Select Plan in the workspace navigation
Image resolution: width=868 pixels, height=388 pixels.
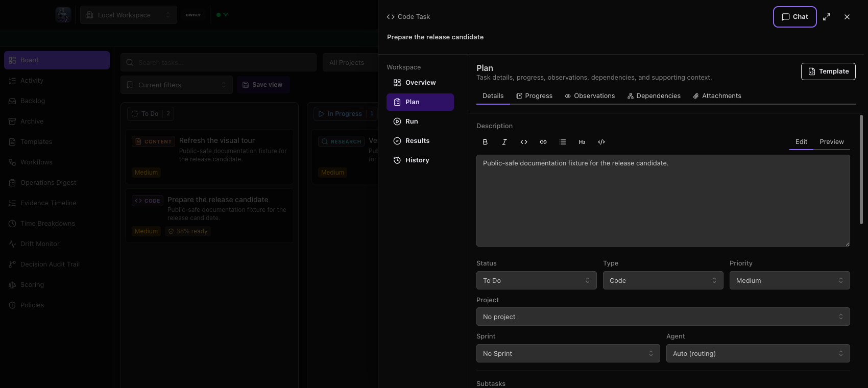tap(420, 102)
